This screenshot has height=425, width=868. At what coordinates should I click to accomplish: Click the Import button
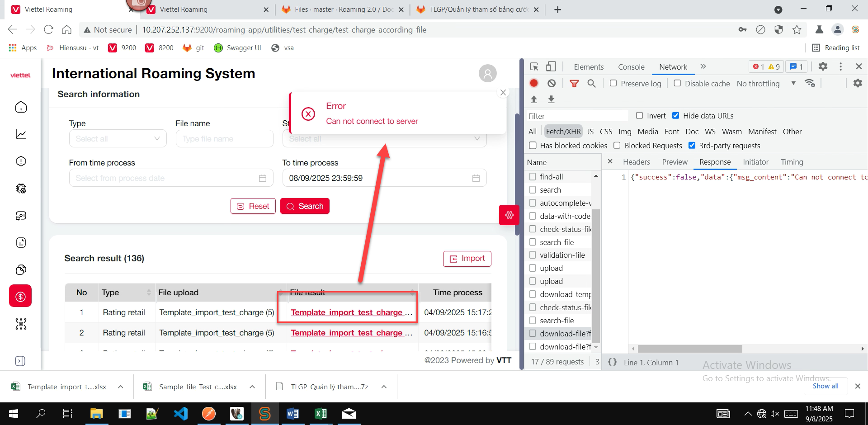[x=467, y=259]
